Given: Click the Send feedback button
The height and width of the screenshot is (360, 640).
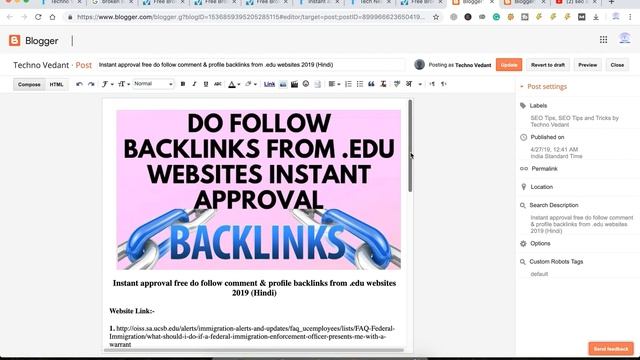Looking at the screenshot, I should (x=611, y=349).
